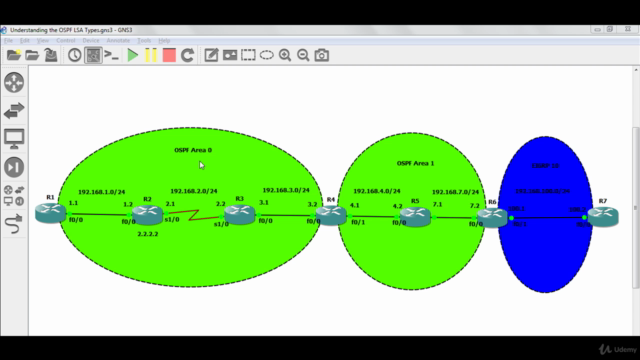The height and width of the screenshot is (360, 640).
Task: Open the Control menu
Action: tap(66, 40)
